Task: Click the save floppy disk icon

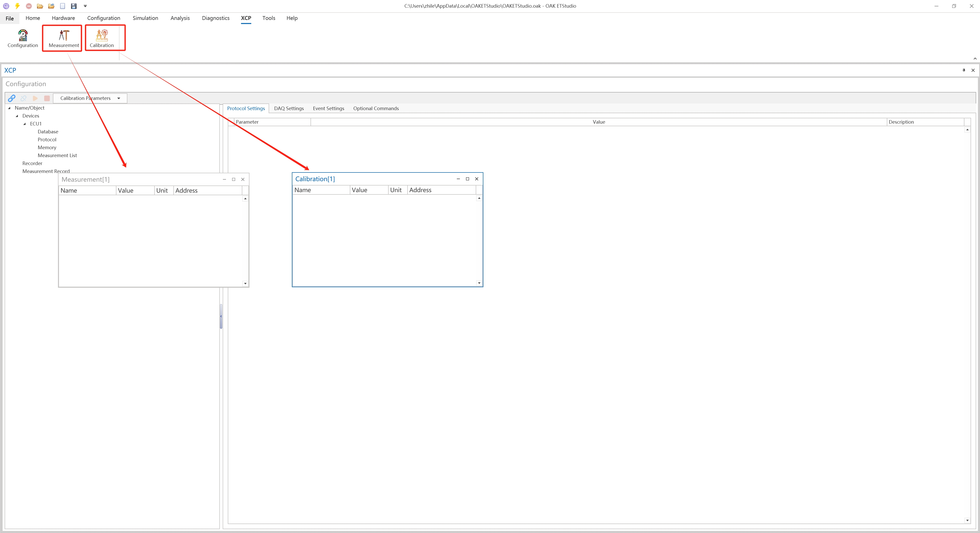Action: [74, 6]
